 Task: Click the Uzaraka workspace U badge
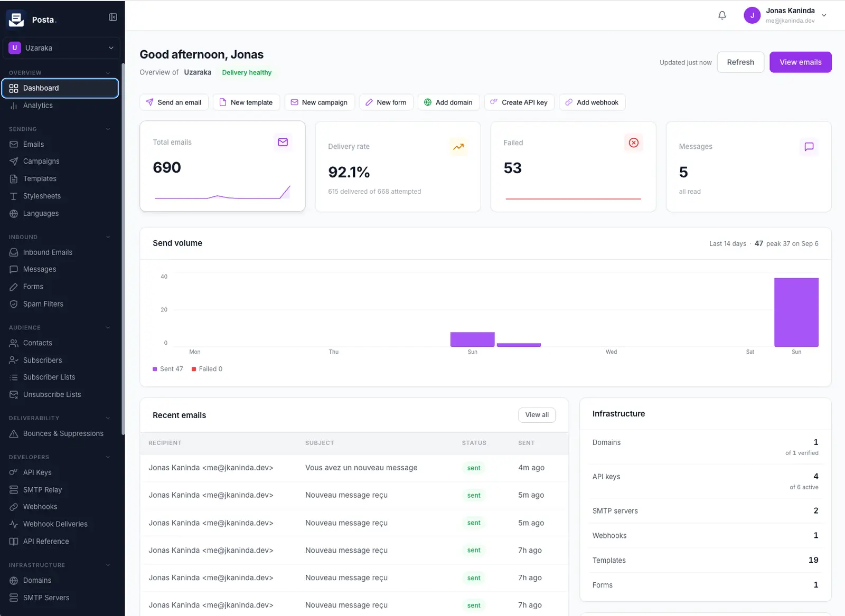[x=14, y=48]
